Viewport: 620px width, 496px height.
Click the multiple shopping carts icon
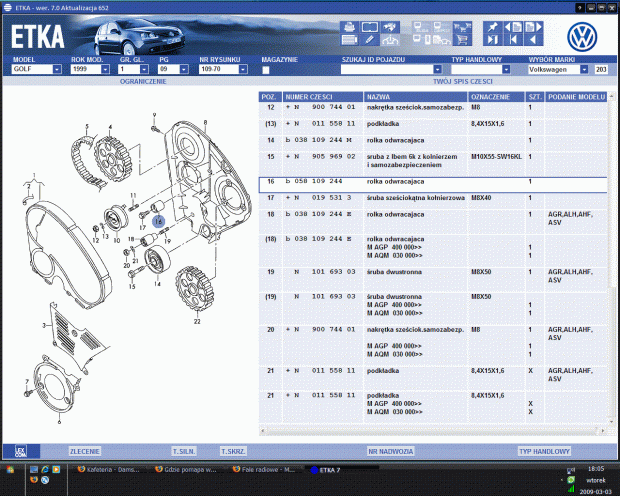pos(462,27)
